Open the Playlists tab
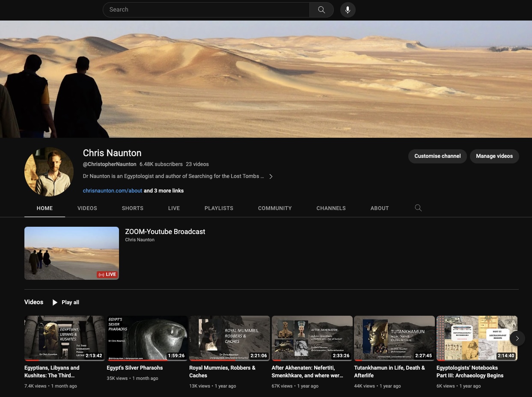This screenshot has width=532, height=397. (219, 208)
